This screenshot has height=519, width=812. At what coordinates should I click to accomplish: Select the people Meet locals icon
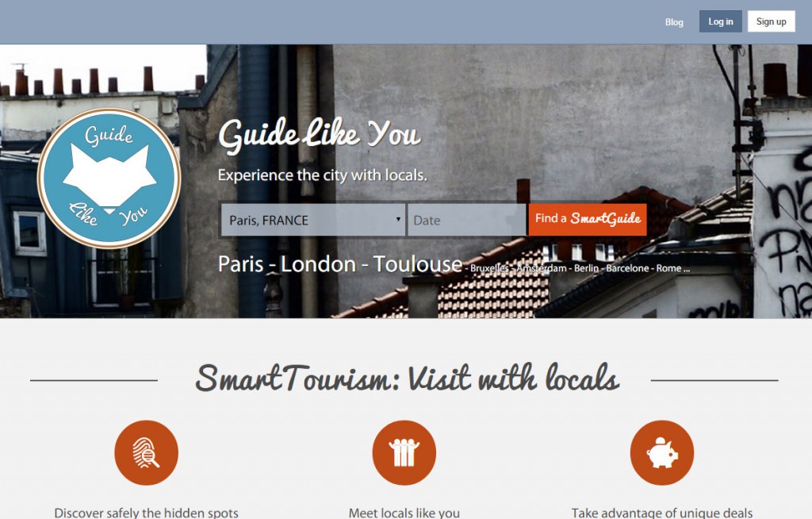404,452
